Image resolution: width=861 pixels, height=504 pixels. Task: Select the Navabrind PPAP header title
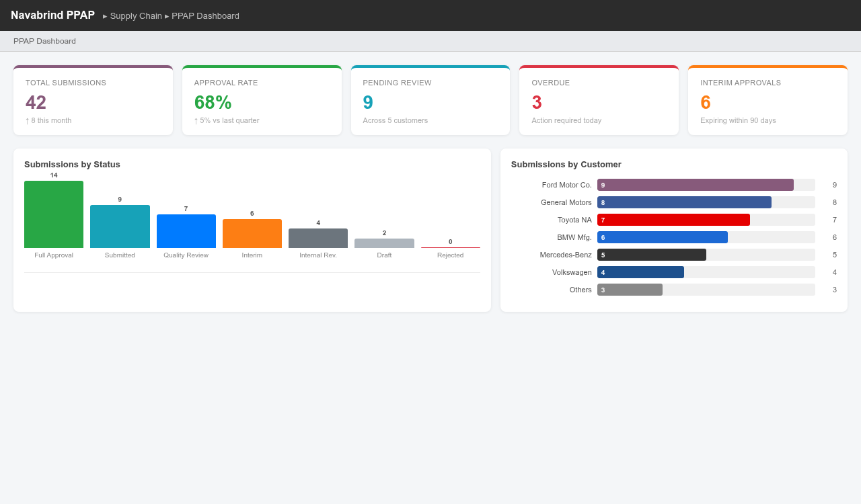tap(52, 15)
